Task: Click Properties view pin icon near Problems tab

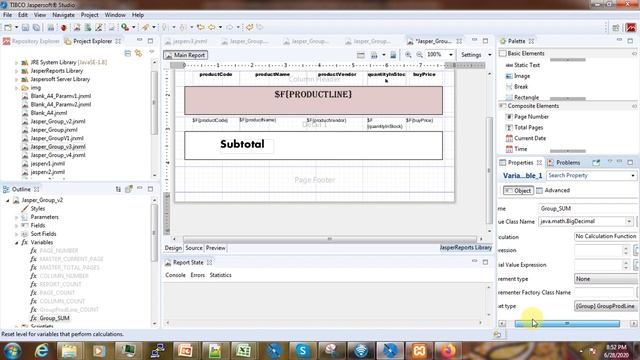Action: coord(596,162)
